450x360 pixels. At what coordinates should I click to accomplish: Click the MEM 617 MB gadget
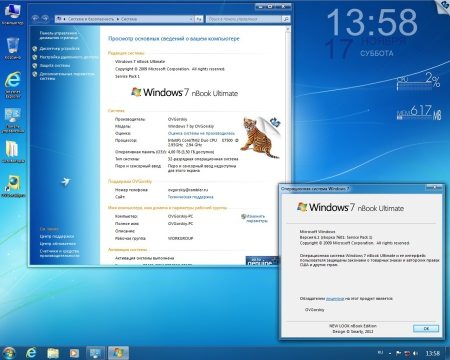[x=419, y=112]
